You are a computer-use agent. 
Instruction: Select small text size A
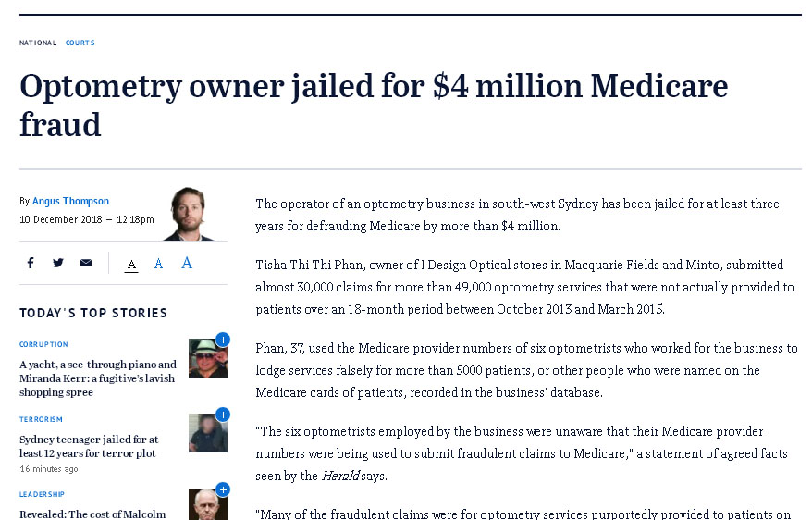[x=131, y=266]
